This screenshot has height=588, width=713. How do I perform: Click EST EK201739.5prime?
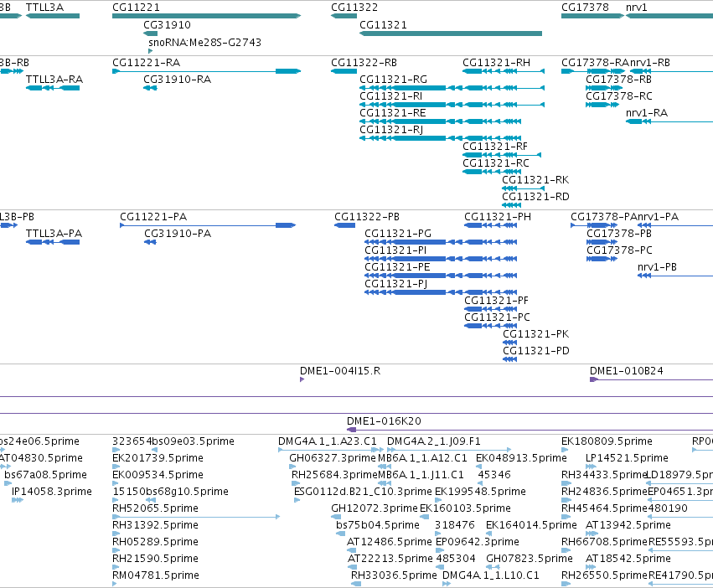coord(158,458)
